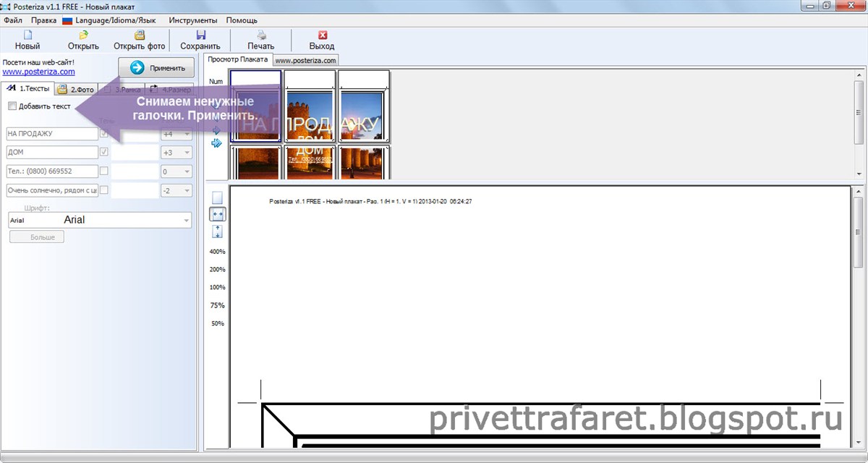Print the poster using Печать
This screenshot has height=463, width=868.
[x=261, y=40]
